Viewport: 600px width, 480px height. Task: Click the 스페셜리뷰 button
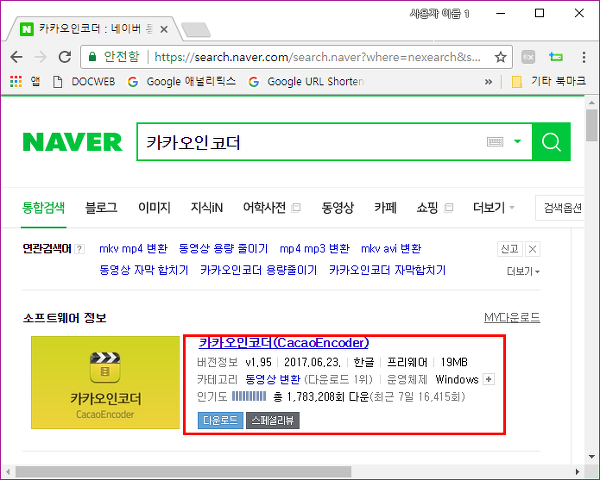pos(273,421)
